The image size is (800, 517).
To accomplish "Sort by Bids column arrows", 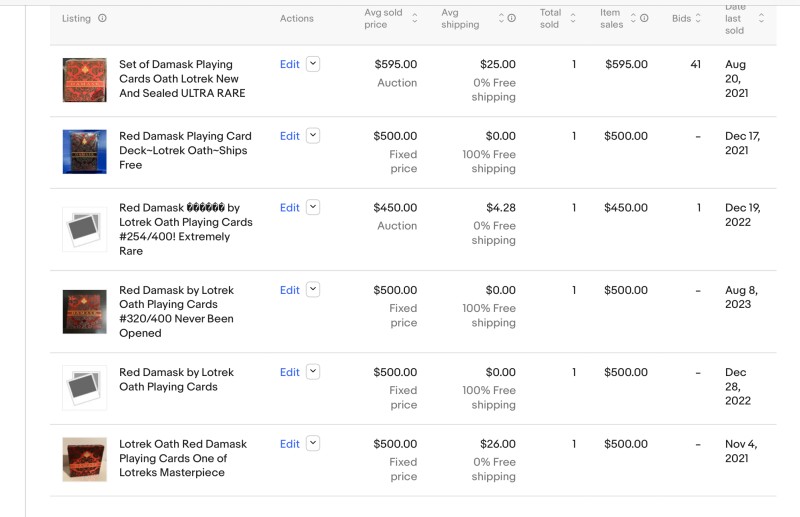I will point(699,18).
